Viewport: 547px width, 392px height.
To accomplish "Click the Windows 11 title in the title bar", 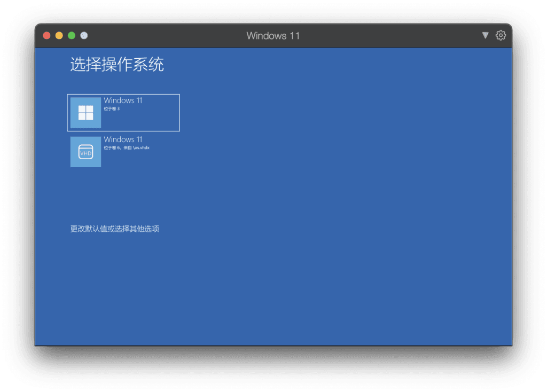I will coord(273,36).
